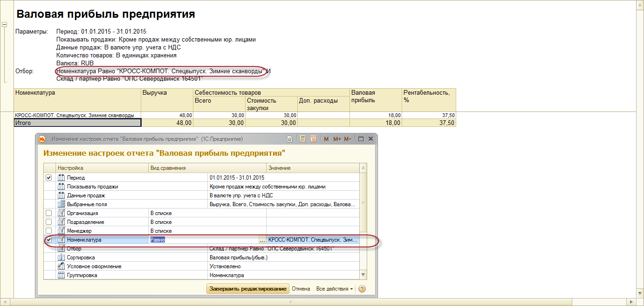Enable the Менеджер filter checkbox
This screenshot has height=306, width=644.
coord(48,231)
